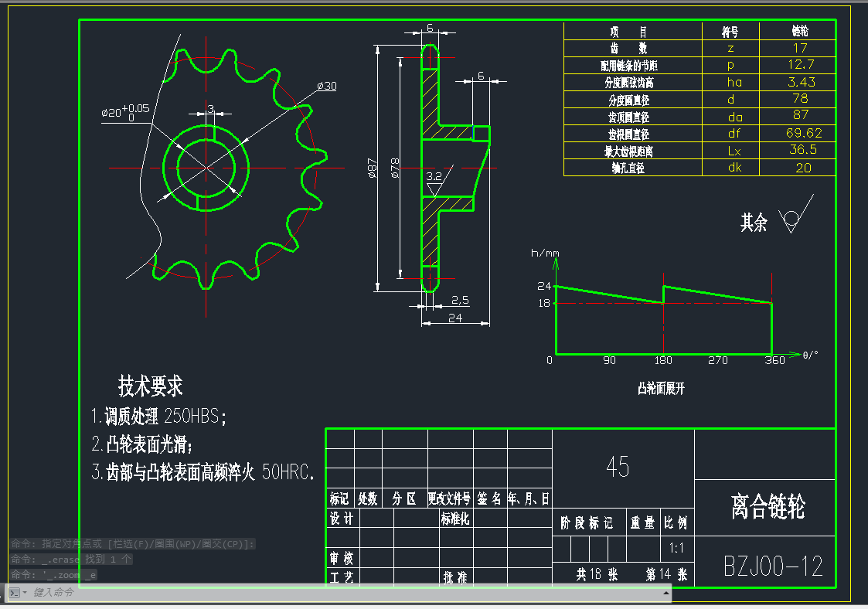
Task: Click the 齿根圆直径 row label
Action: point(629,134)
